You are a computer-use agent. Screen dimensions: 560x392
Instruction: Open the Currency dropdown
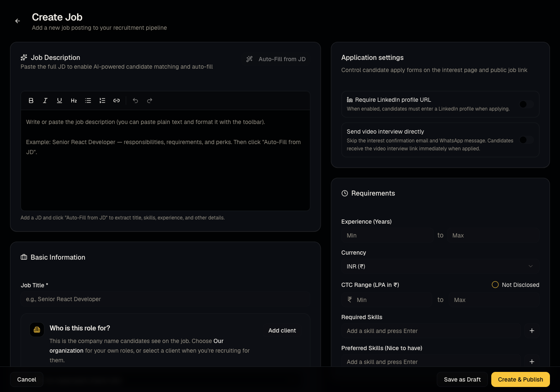coord(440,266)
